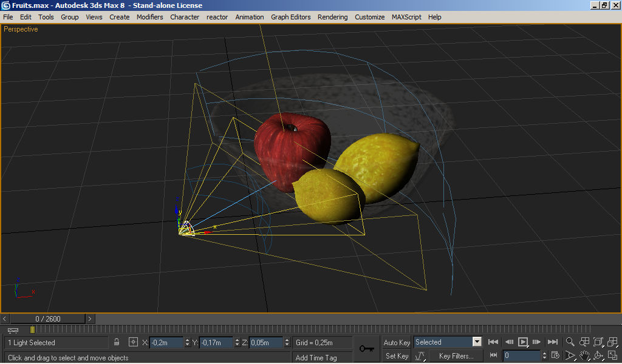Open Time Configuration dialog icon
This screenshot has width=622, height=364.
click(x=555, y=356)
